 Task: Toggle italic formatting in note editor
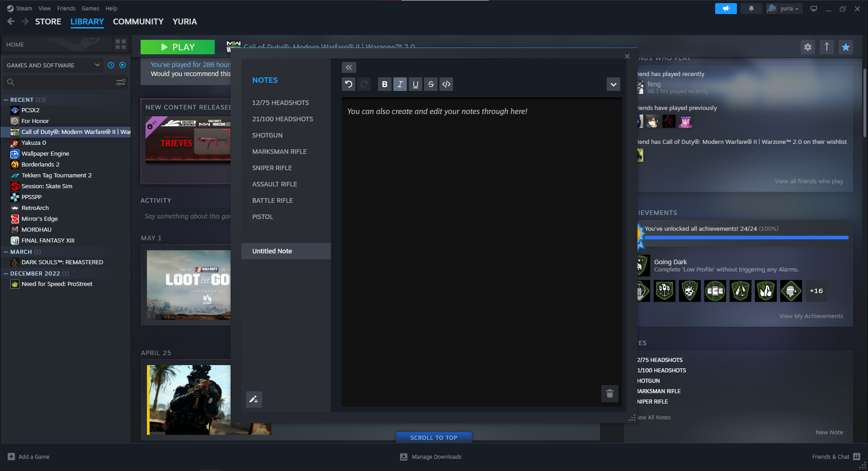[400, 84]
